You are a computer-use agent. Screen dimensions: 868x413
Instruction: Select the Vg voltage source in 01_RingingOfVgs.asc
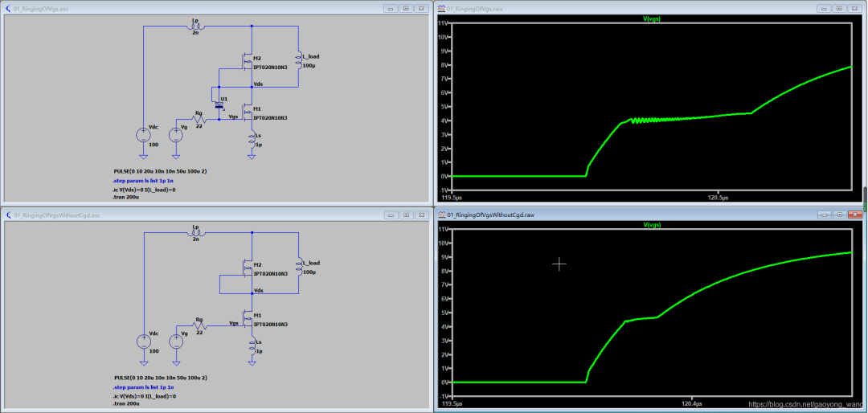coord(176,135)
